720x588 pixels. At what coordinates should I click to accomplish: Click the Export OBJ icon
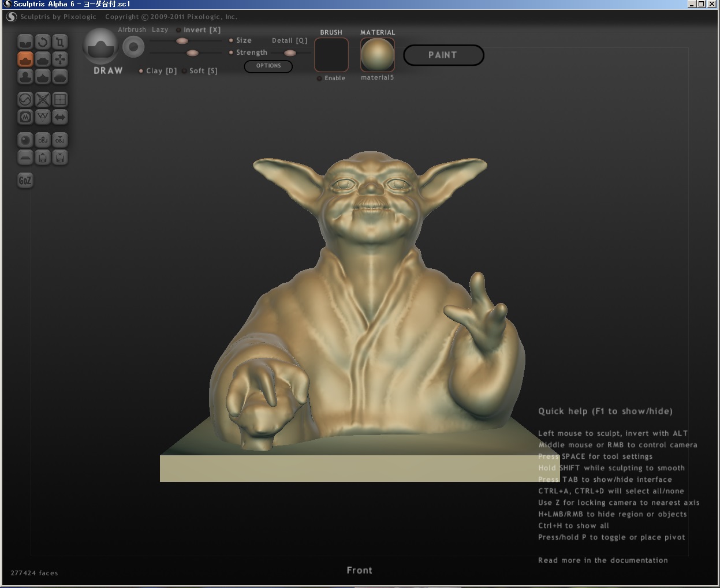click(60, 140)
